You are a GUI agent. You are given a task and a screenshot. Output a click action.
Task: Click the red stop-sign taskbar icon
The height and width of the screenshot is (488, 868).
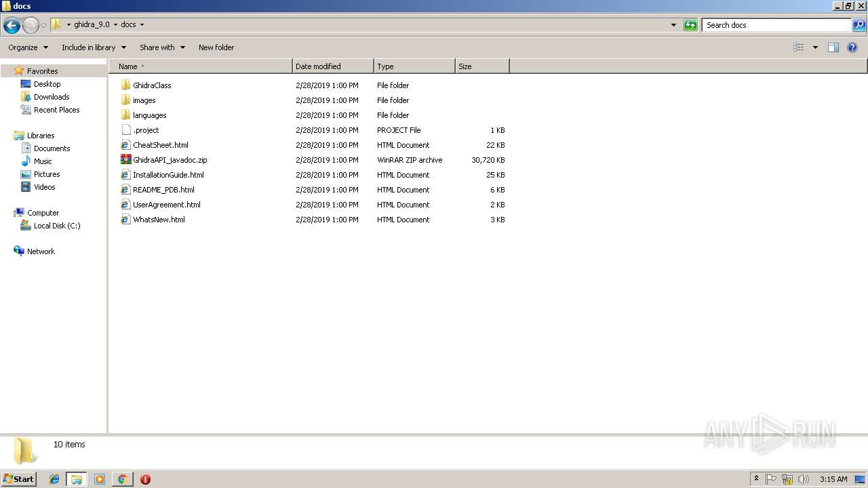(145, 479)
